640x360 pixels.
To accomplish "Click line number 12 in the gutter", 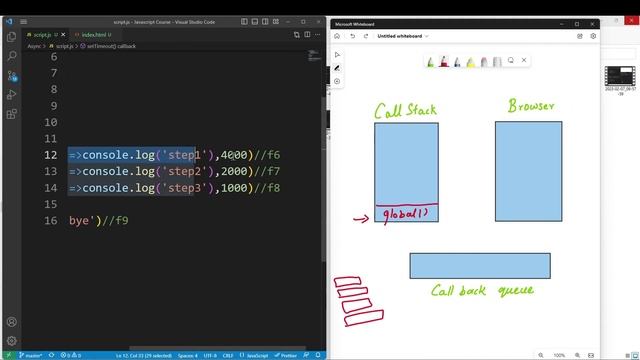I will tap(51, 155).
